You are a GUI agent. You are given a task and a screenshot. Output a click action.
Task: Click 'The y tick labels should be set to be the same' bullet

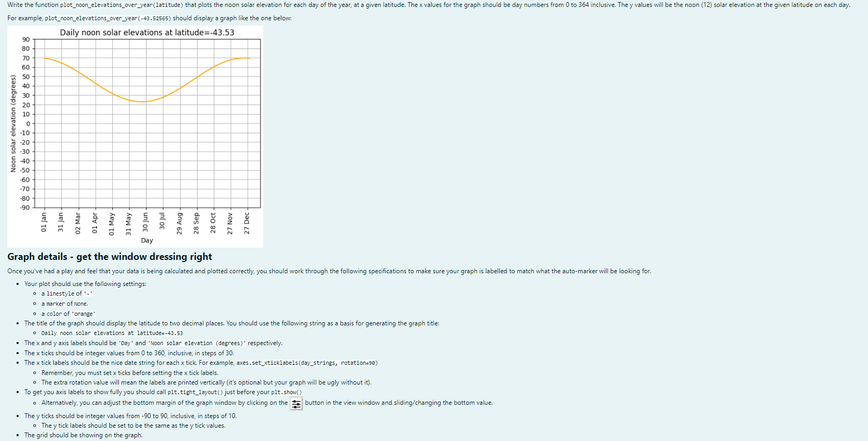(x=134, y=426)
